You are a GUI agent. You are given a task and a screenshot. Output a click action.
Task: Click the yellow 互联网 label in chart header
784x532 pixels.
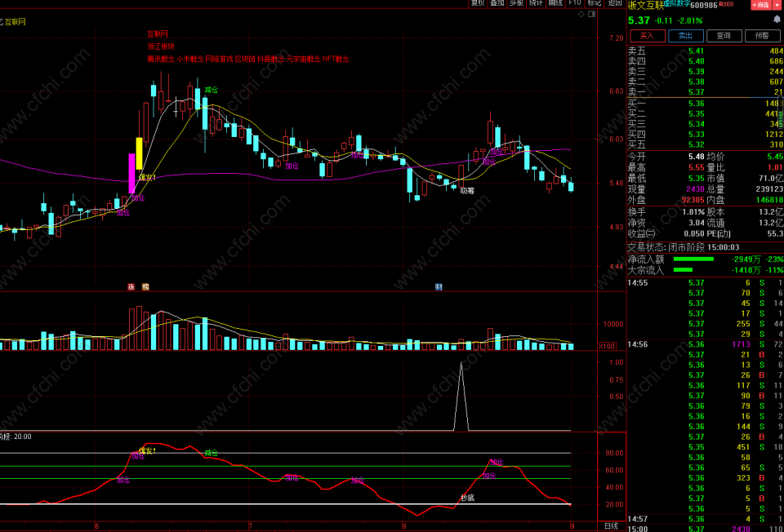15,23
